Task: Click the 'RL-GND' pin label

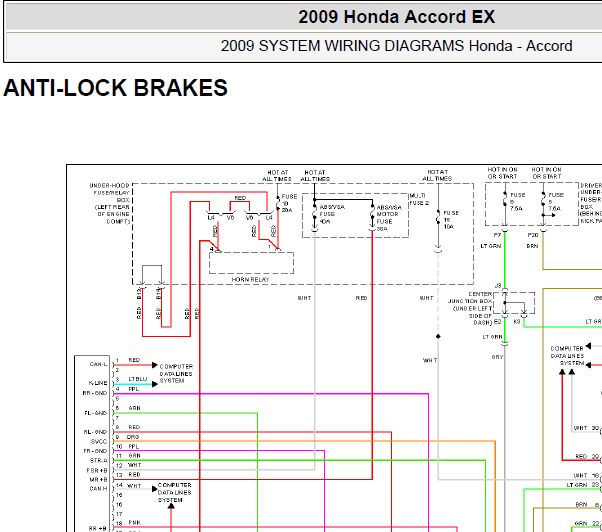Action: coord(95,432)
